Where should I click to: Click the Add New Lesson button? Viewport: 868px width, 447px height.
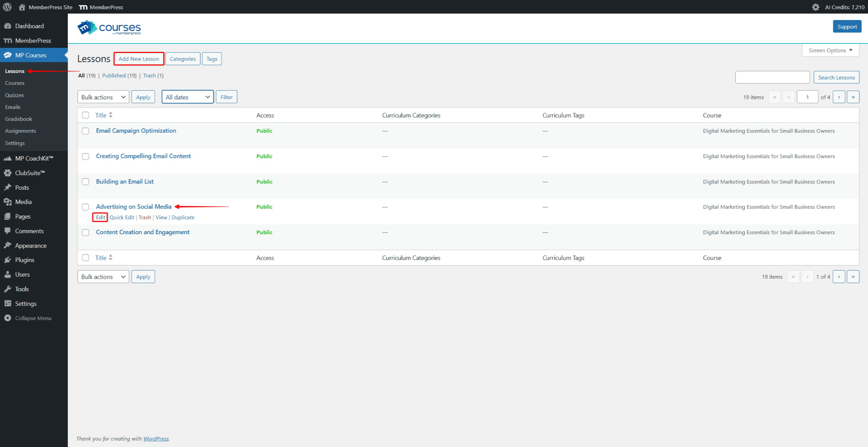[x=139, y=58]
